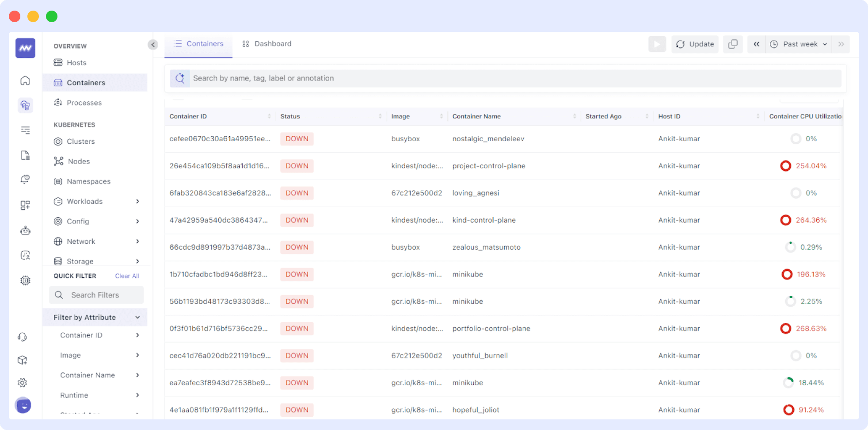Open the Home icon in the sidebar

(x=25, y=81)
